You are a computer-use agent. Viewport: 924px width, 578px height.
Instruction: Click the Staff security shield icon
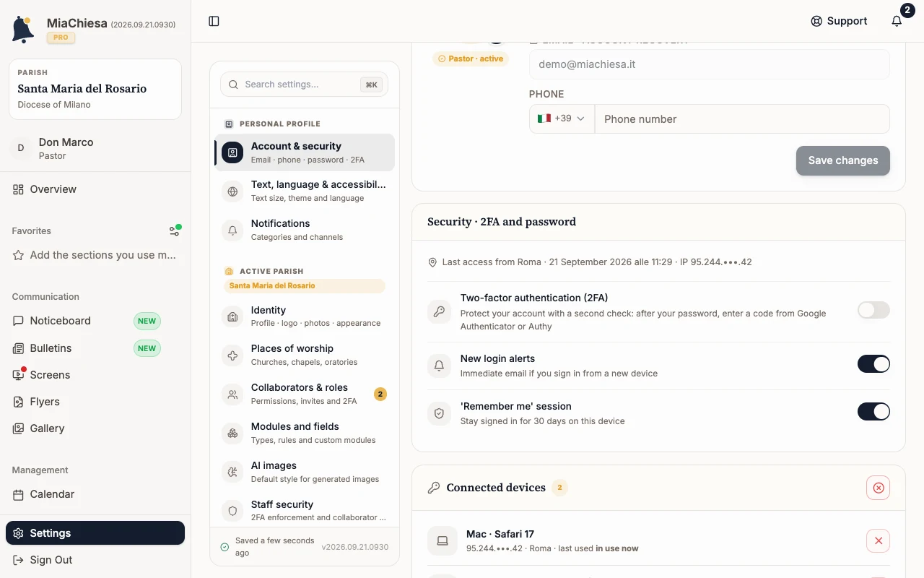tap(232, 511)
